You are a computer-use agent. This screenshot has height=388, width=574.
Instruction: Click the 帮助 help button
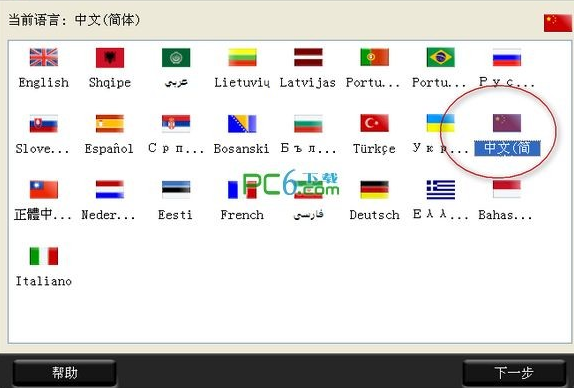[65, 373]
